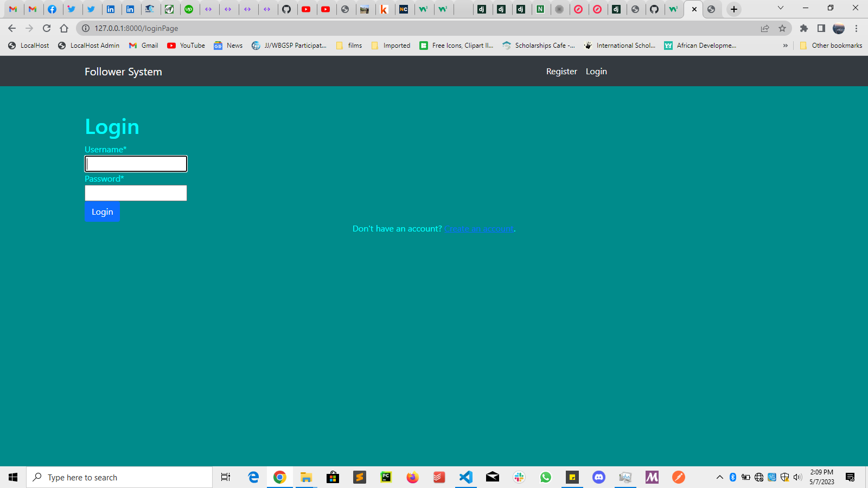Screen dimensions: 868x488
Task: Click the site info icon in the address bar
Action: pyautogui.click(x=85, y=28)
